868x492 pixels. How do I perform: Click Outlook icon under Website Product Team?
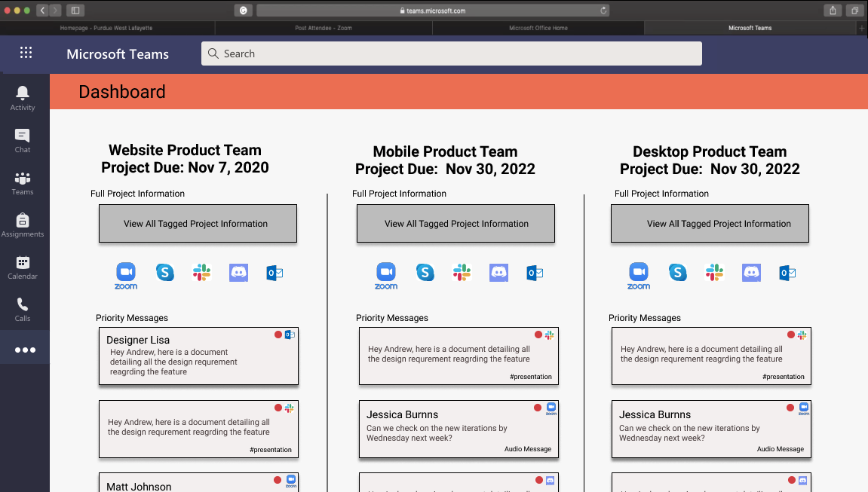[275, 273]
